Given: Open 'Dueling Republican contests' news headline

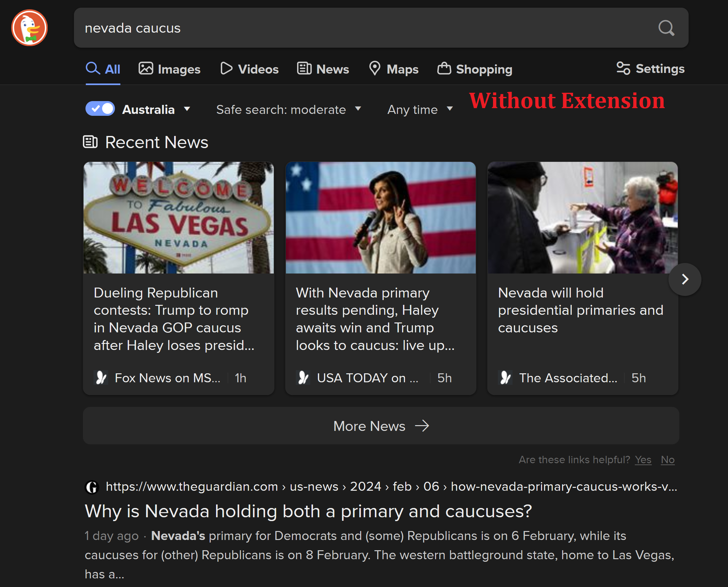Looking at the screenshot, I should coord(174,319).
